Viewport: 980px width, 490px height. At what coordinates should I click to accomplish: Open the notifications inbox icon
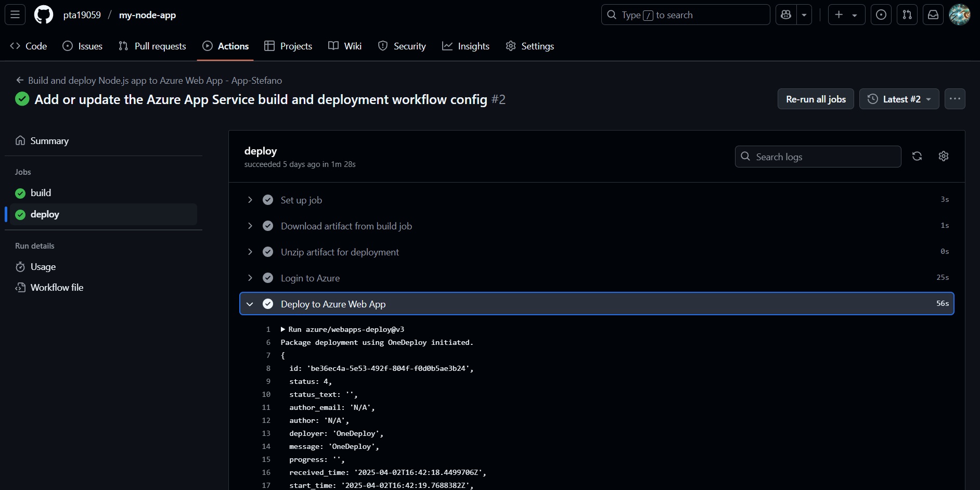933,15
